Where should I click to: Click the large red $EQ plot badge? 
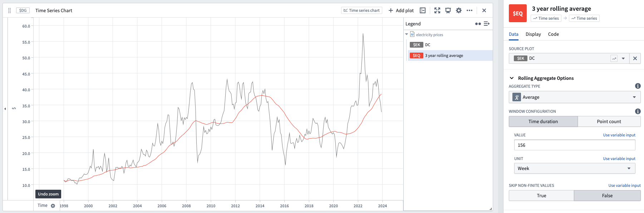(518, 13)
